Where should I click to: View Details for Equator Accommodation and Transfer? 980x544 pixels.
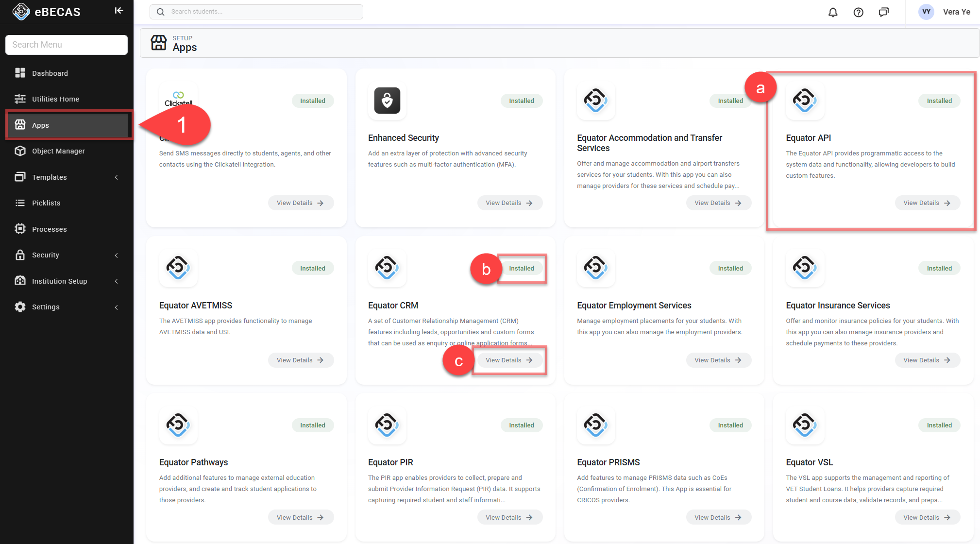point(718,203)
